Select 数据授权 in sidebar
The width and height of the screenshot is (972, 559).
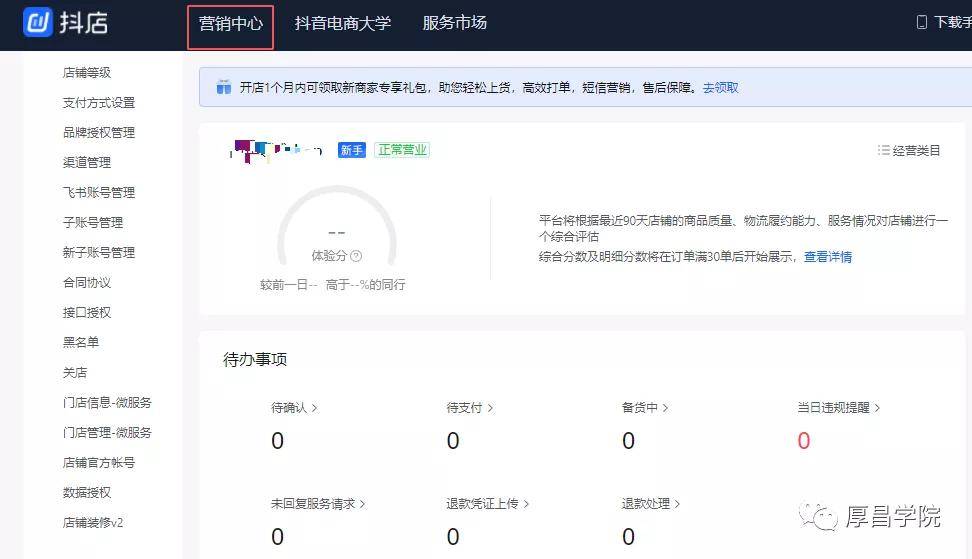click(87, 493)
